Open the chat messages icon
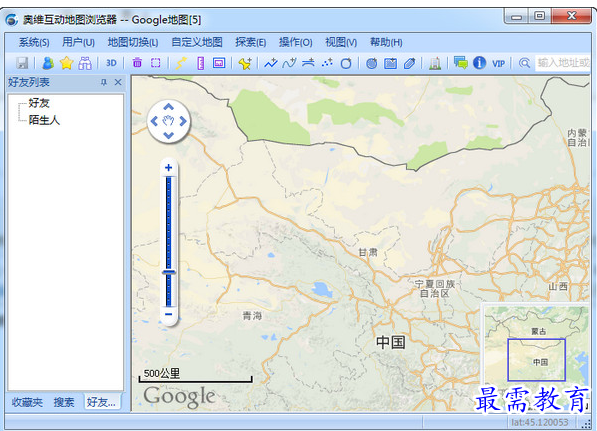The image size is (597, 431). tap(461, 62)
